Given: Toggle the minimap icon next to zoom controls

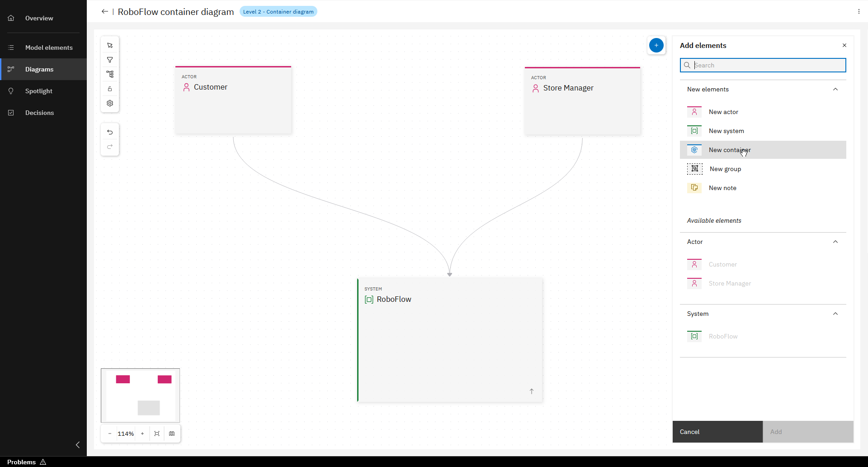Looking at the screenshot, I should [x=172, y=434].
